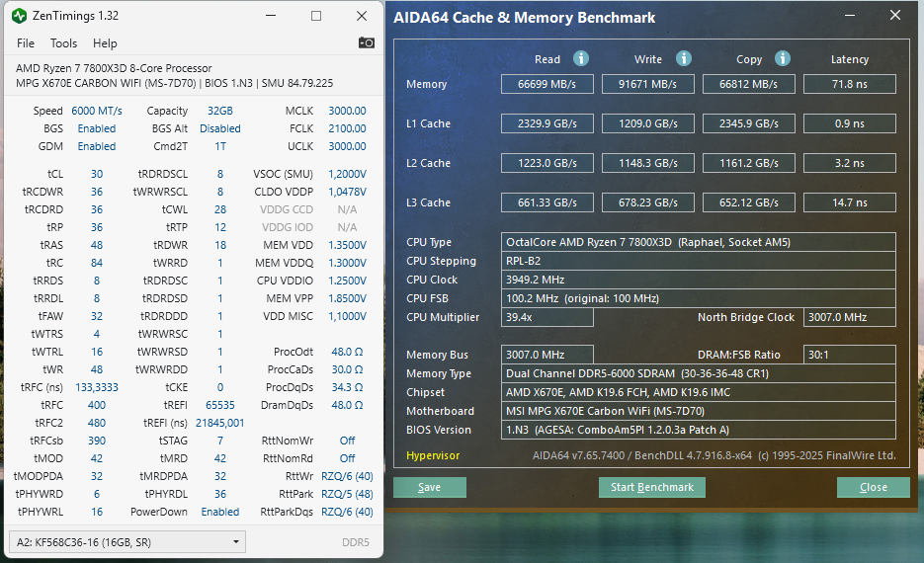Click the Memory Copy value 66812 MB/s

748,84
